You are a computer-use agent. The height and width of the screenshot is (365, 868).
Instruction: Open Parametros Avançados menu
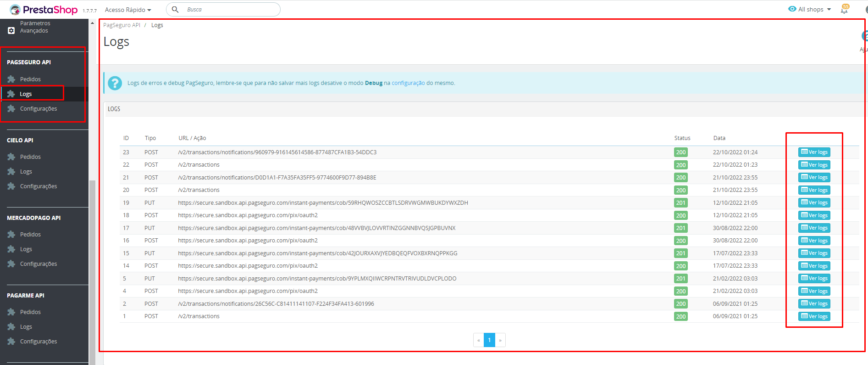35,27
